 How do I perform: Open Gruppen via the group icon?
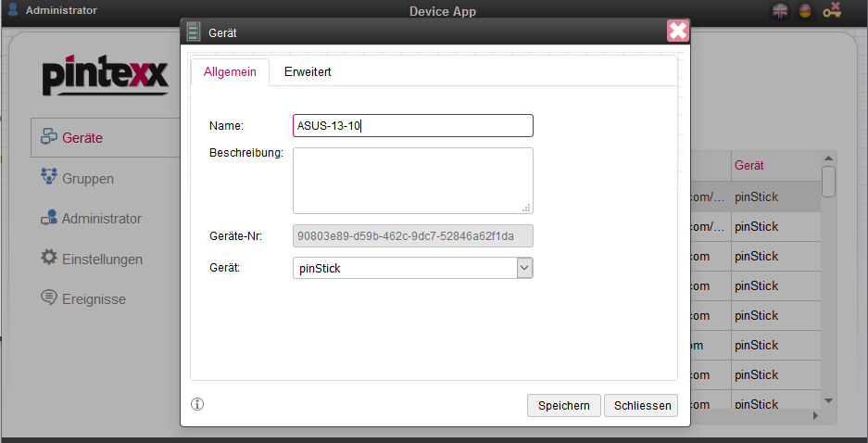tap(49, 177)
